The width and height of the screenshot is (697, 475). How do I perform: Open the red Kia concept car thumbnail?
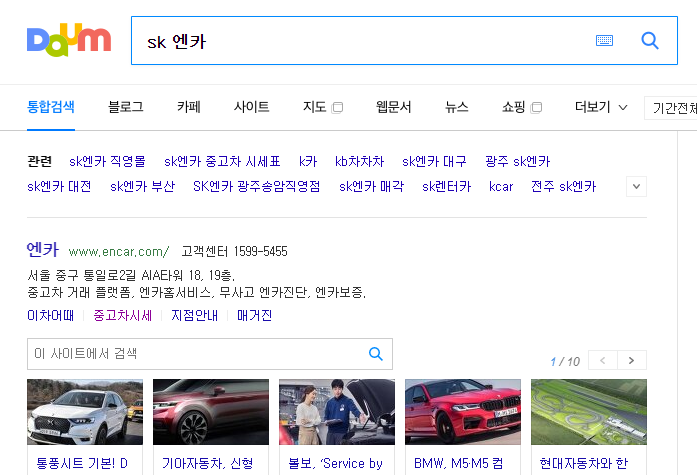point(211,412)
